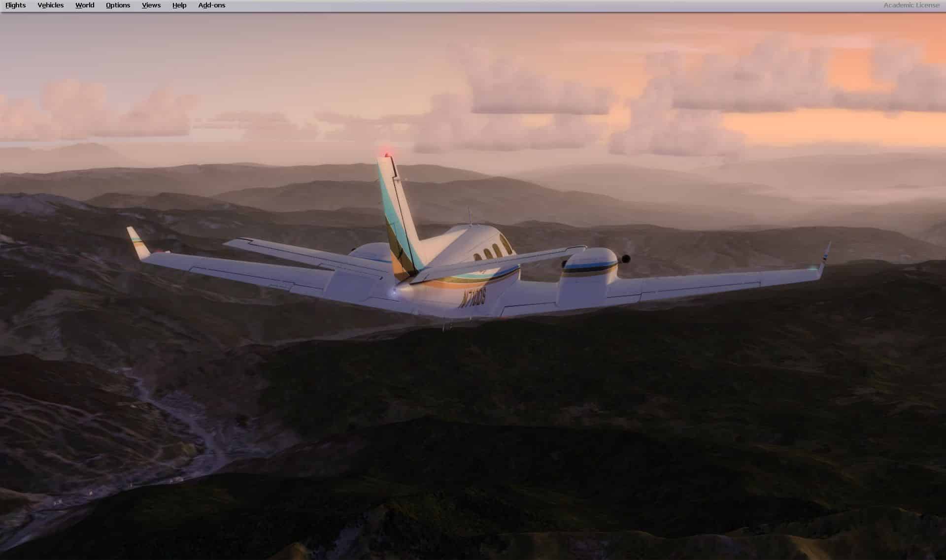Click the left winglet of the aircraft
The image size is (946, 560).
[137, 242]
